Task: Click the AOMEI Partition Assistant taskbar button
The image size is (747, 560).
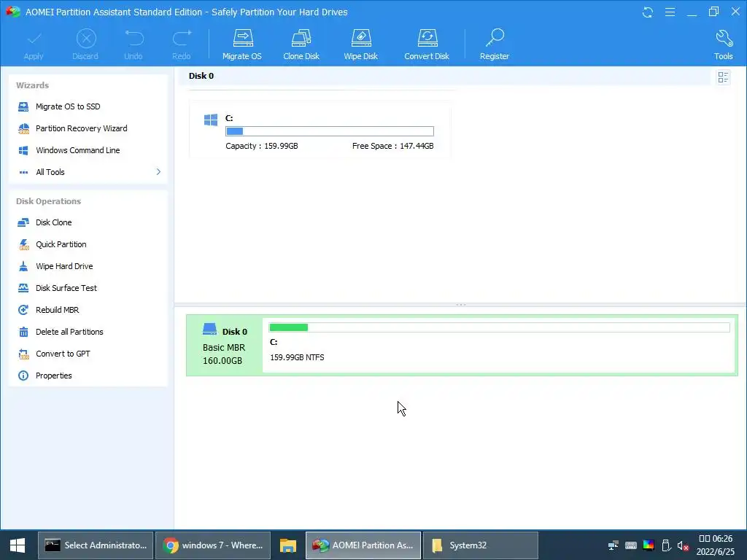Action: click(363, 545)
